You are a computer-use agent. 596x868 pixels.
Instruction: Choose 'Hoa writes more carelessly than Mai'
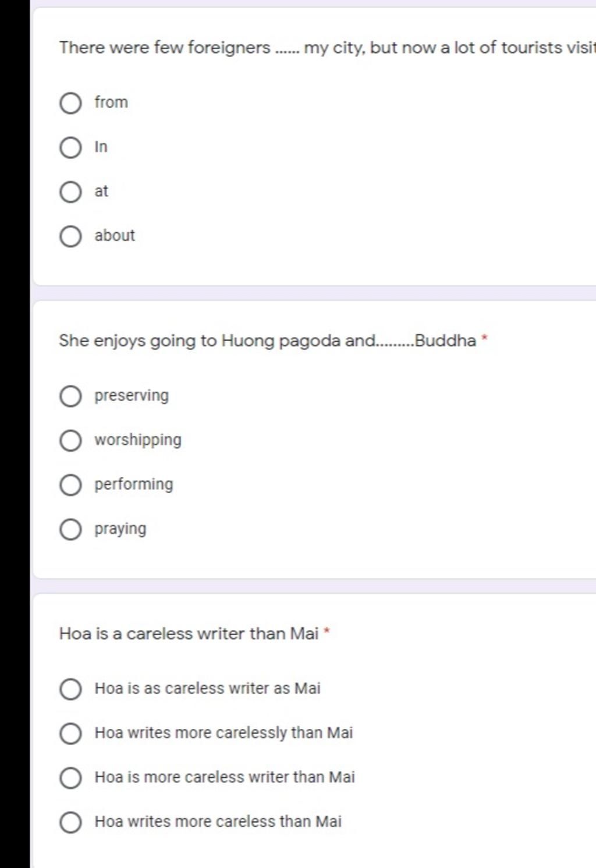[x=70, y=734]
